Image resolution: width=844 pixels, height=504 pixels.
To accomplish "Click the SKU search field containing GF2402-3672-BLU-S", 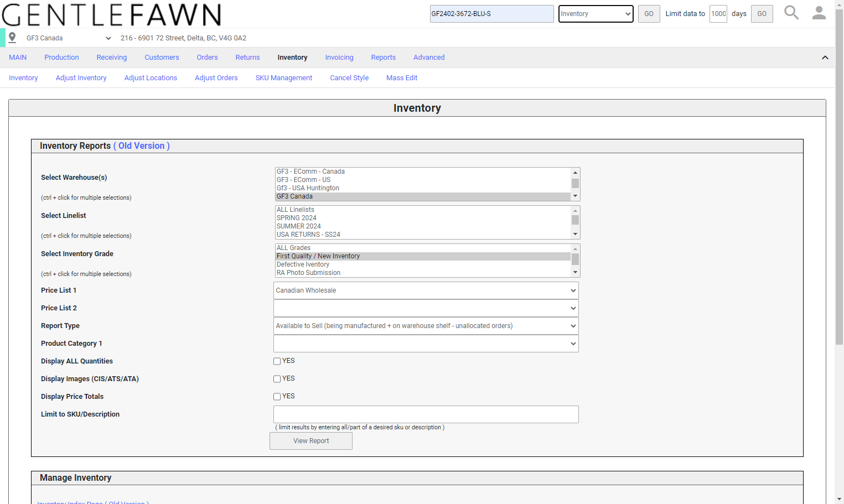I will (x=491, y=14).
